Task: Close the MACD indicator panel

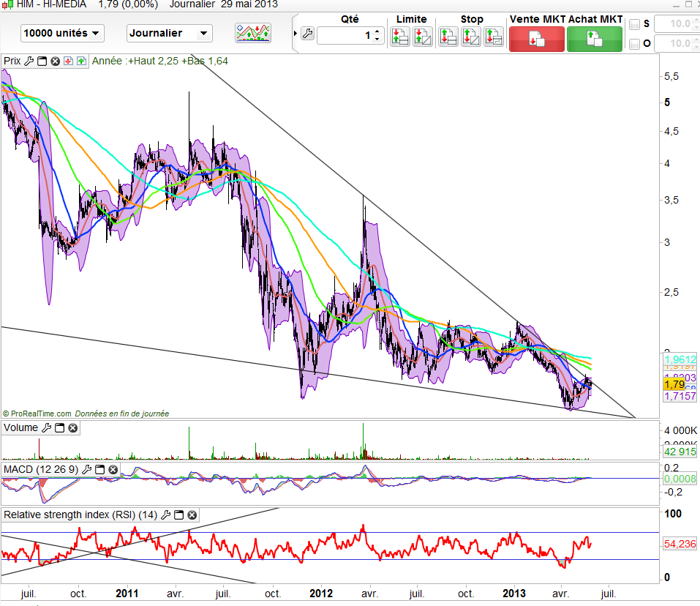Action: [x=113, y=469]
